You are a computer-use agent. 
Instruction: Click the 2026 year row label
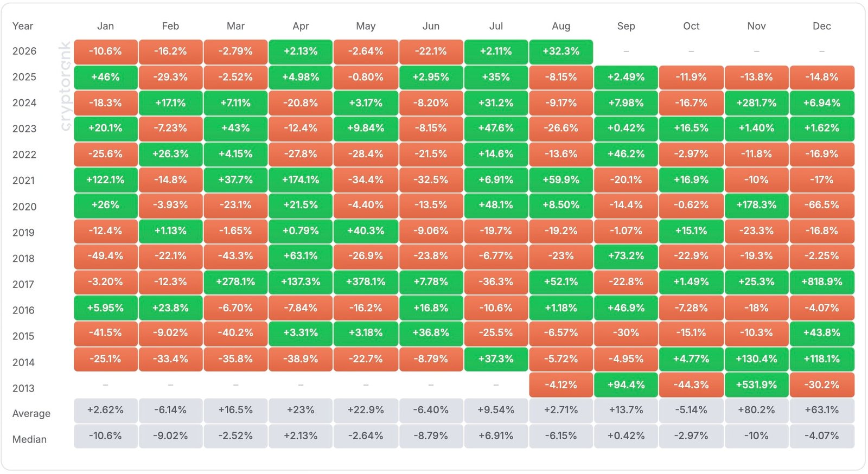pyautogui.click(x=24, y=51)
